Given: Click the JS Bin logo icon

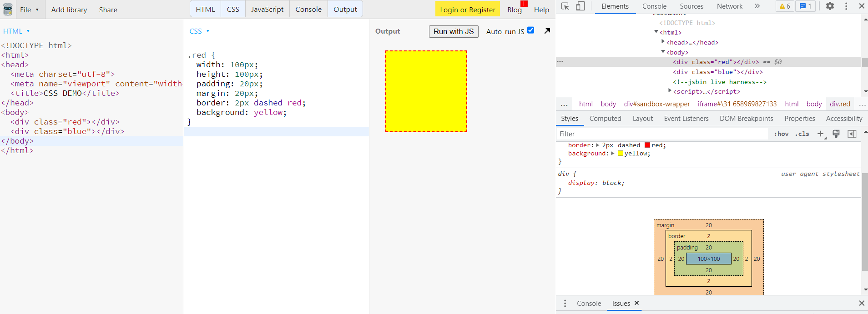Looking at the screenshot, I should click(8, 9).
